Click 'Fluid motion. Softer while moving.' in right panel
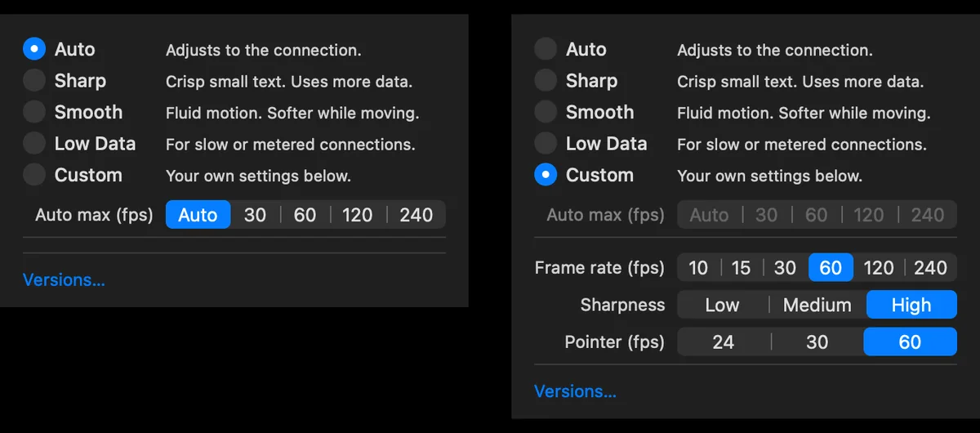Screen dimensions: 980x433 [804, 114]
